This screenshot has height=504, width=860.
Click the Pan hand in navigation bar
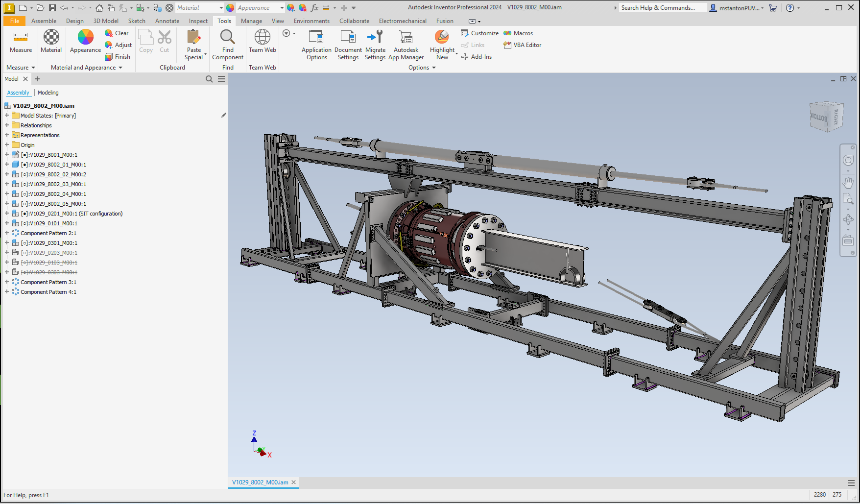[848, 182]
